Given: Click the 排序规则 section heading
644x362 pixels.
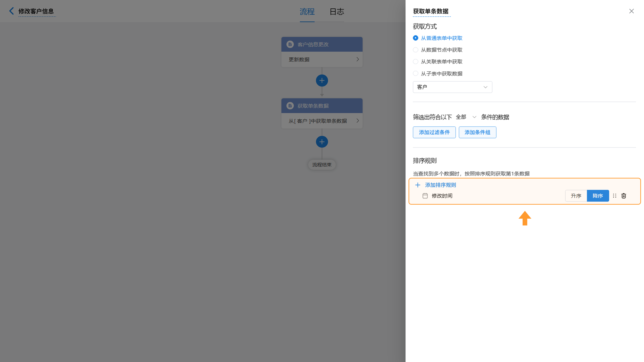Looking at the screenshot, I should (x=425, y=161).
